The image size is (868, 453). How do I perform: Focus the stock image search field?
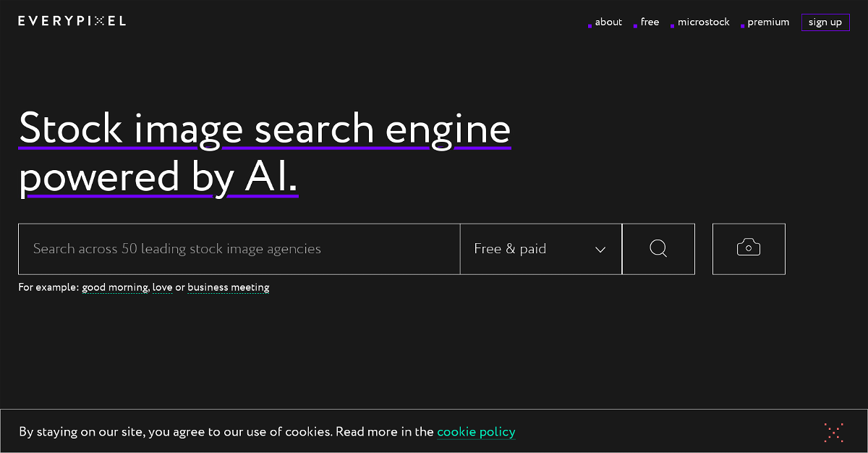tap(239, 249)
